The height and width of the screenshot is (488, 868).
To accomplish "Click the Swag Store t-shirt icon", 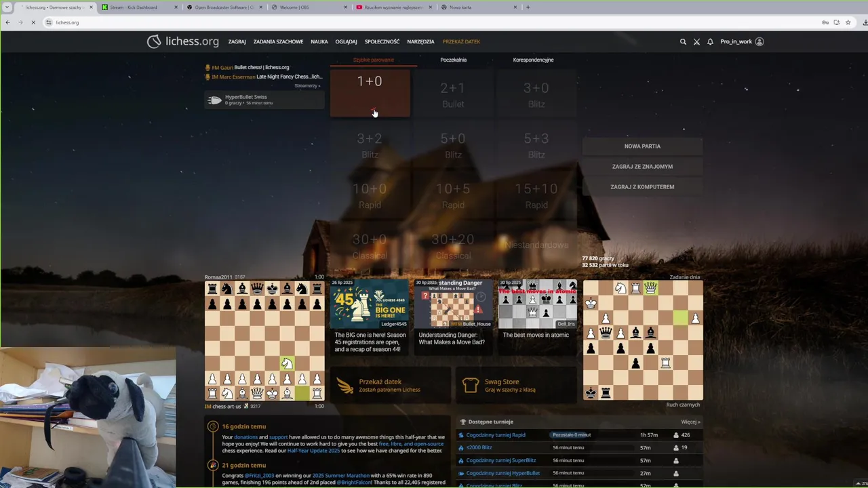I will click(471, 386).
